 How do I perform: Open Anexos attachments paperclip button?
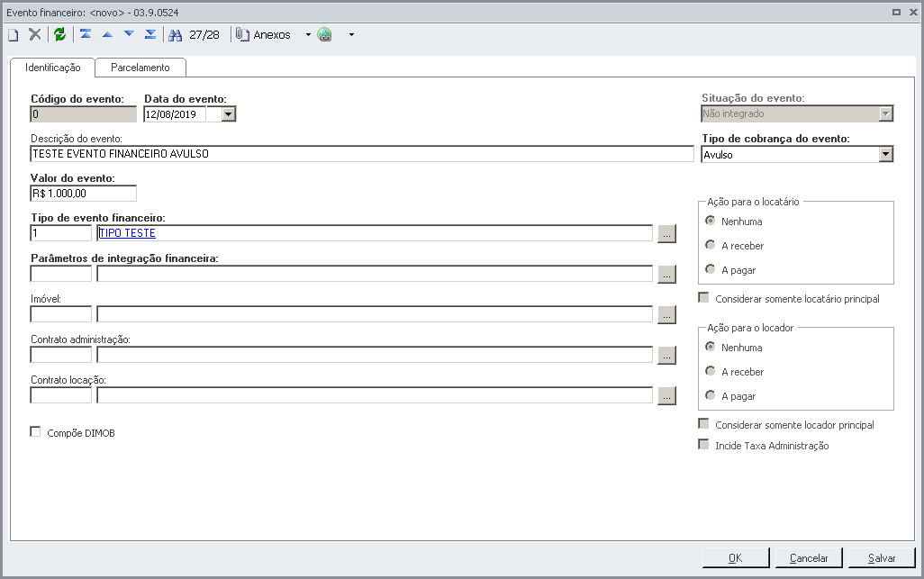click(263, 35)
